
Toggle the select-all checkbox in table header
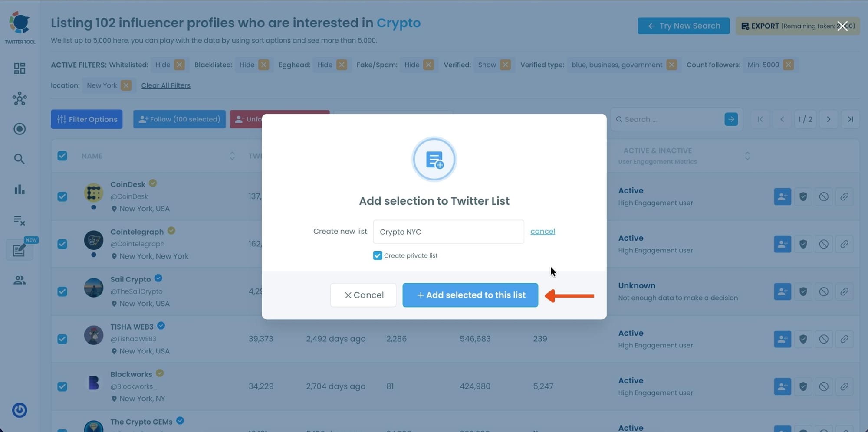tap(62, 156)
